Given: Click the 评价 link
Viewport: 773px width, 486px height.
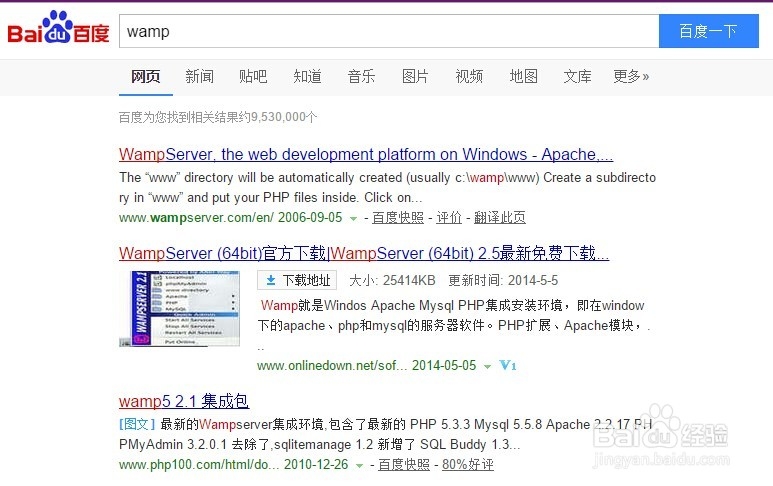Looking at the screenshot, I should (x=449, y=217).
